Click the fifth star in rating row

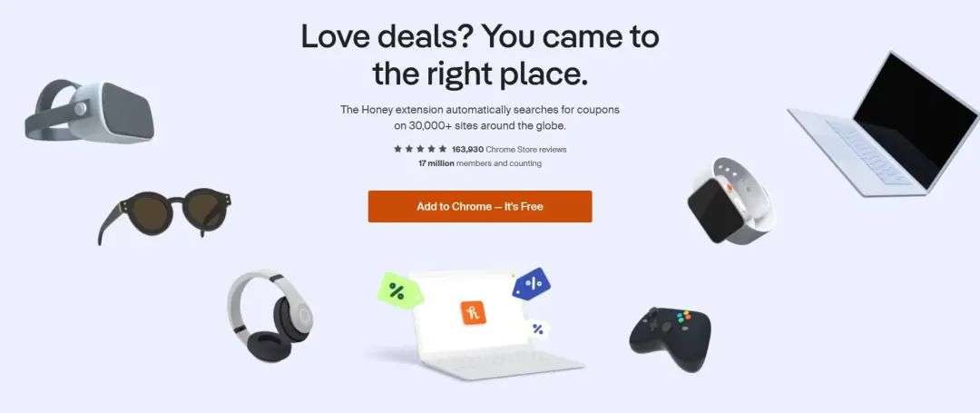(x=443, y=150)
